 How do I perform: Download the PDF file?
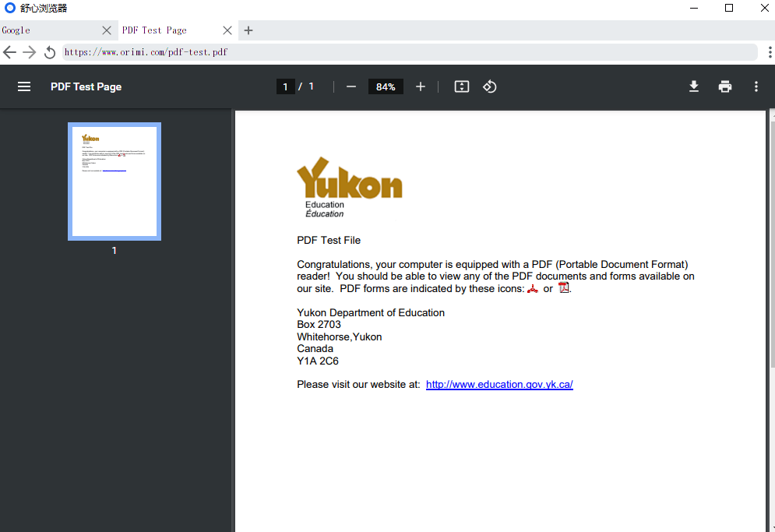694,87
